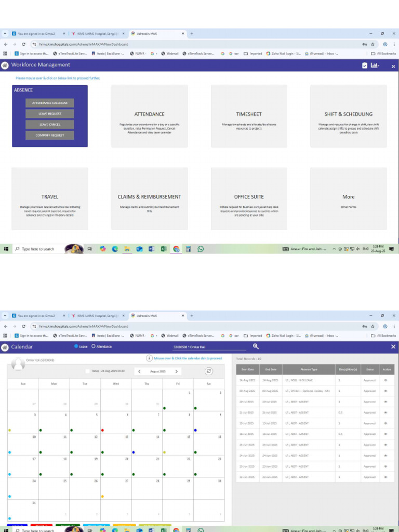Open the Imported bookmarks folder on Calendar screen
Screen dimensions: 399x532
pos(253,336)
